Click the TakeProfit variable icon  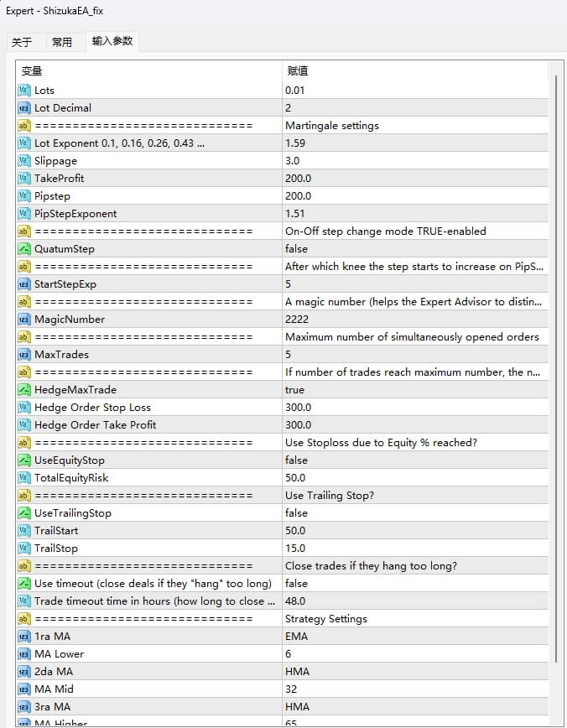pos(24,179)
